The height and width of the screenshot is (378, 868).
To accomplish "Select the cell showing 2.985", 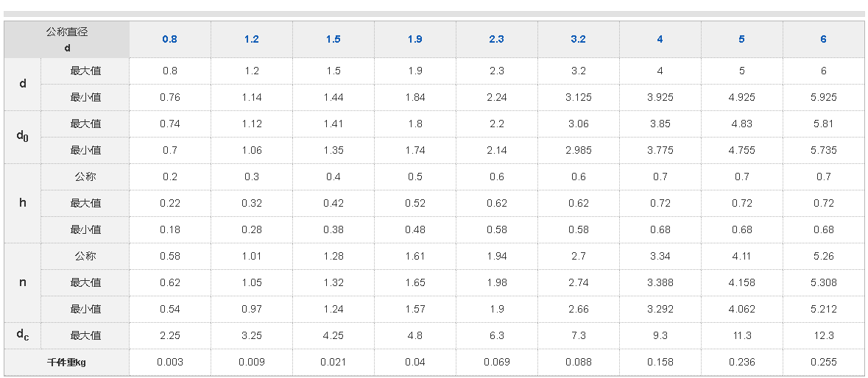I will click(x=579, y=150).
